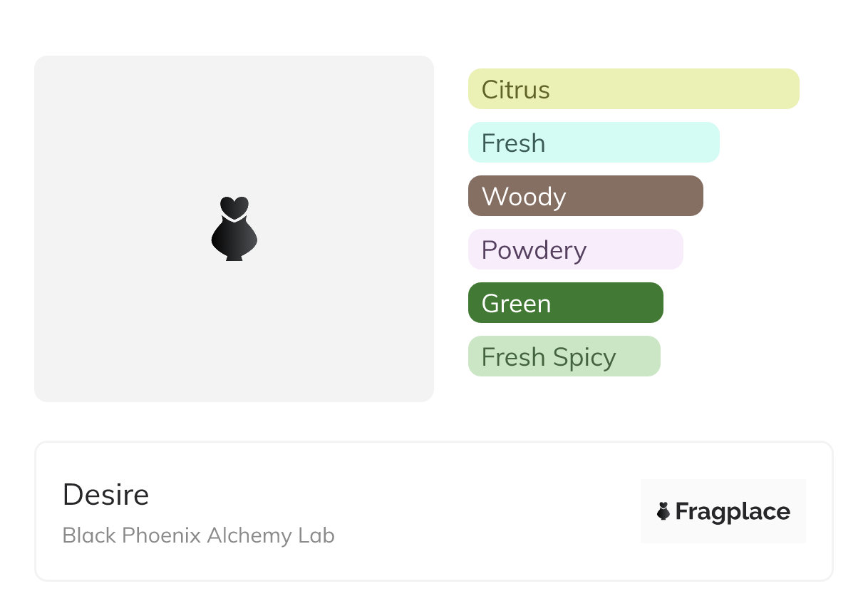The image size is (868, 616).
Task: Click the perfume bottle placeholder icon
Action: 234,228
